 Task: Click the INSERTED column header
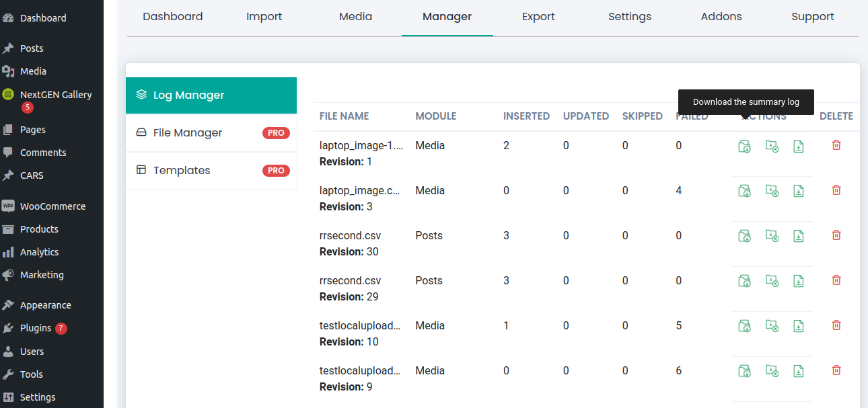pyautogui.click(x=527, y=116)
